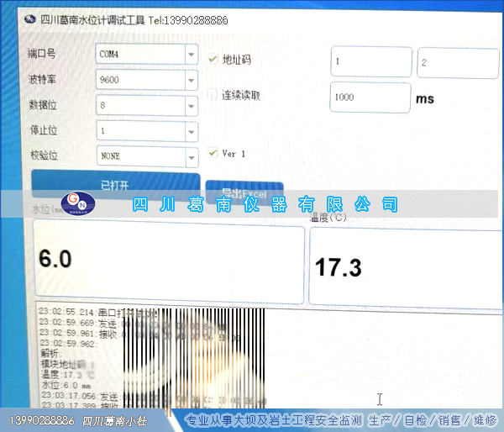Toggle the Ver 1 checkbox

coord(213,152)
